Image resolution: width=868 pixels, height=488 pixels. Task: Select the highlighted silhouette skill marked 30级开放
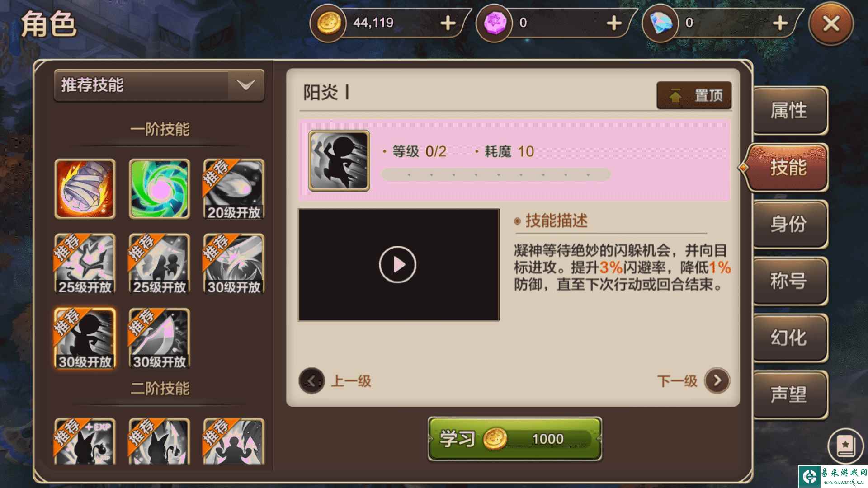pos(85,338)
